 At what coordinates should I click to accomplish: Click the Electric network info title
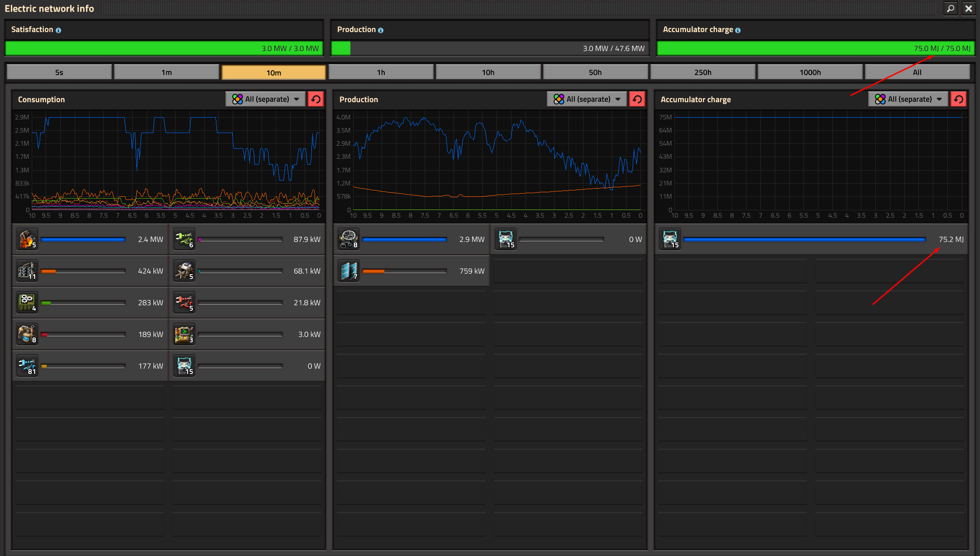(49, 9)
